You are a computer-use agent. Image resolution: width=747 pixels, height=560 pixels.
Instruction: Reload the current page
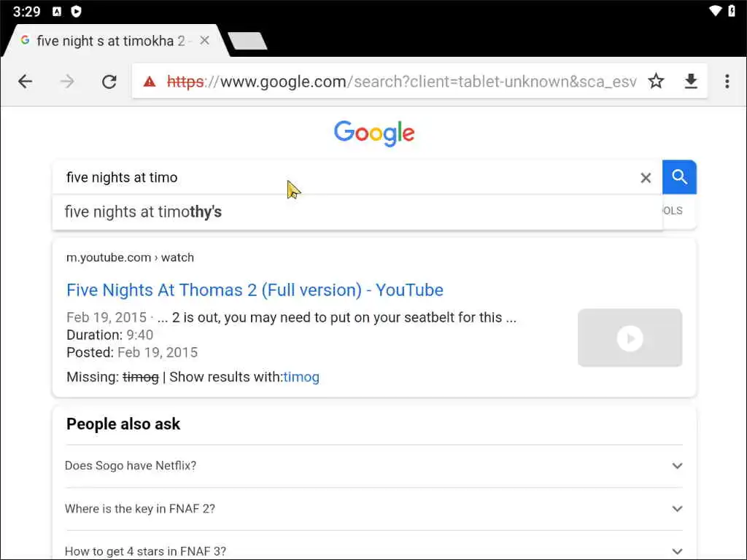point(109,82)
